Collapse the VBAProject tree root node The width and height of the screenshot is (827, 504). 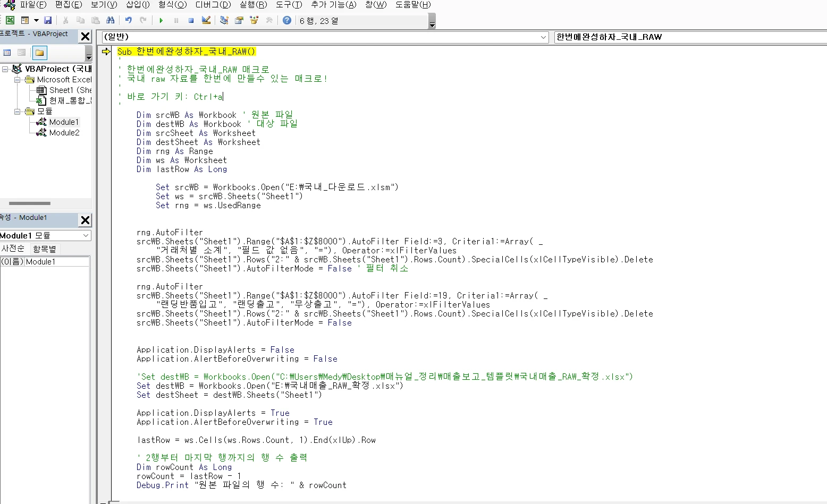[x=5, y=69]
